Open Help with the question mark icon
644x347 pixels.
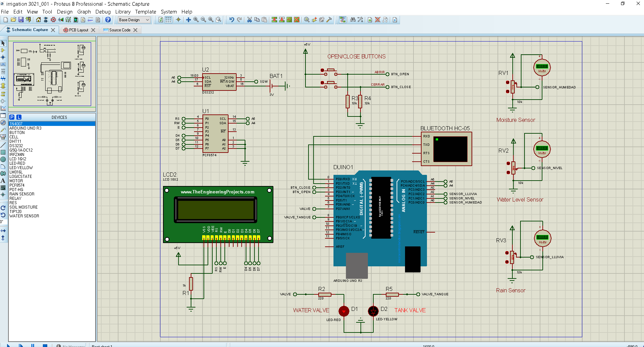point(108,20)
